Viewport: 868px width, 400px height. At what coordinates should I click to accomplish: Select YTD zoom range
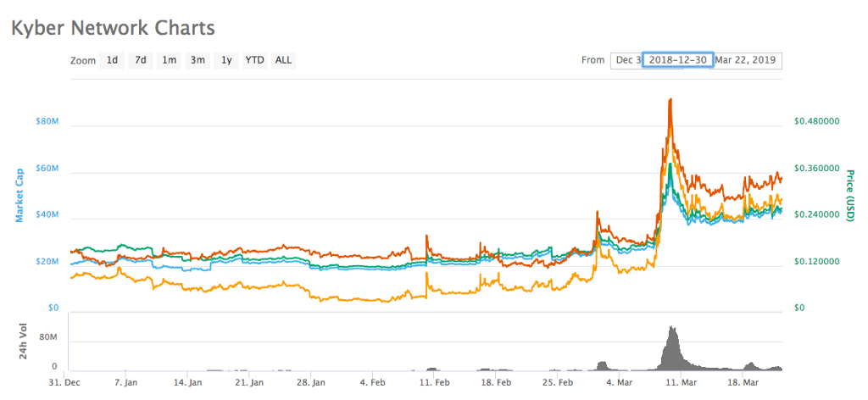[x=254, y=60]
